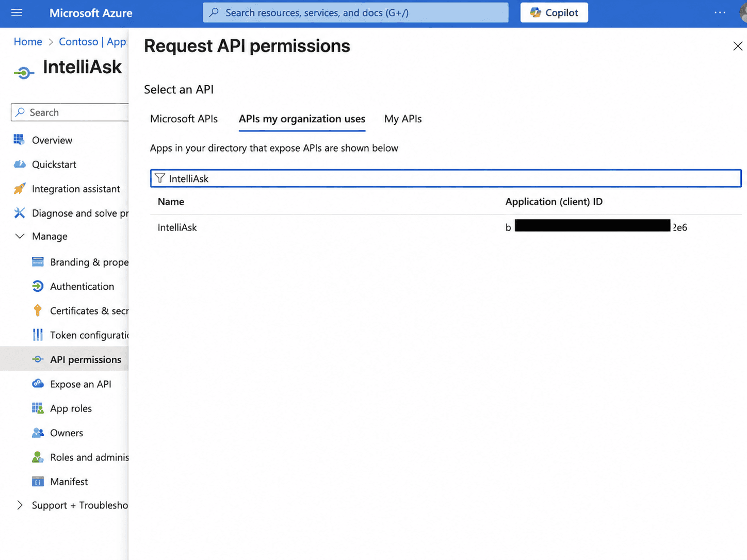Click the Certificates & secrets key icon
This screenshot has width=747, height=560.
[x=38, y=310]
